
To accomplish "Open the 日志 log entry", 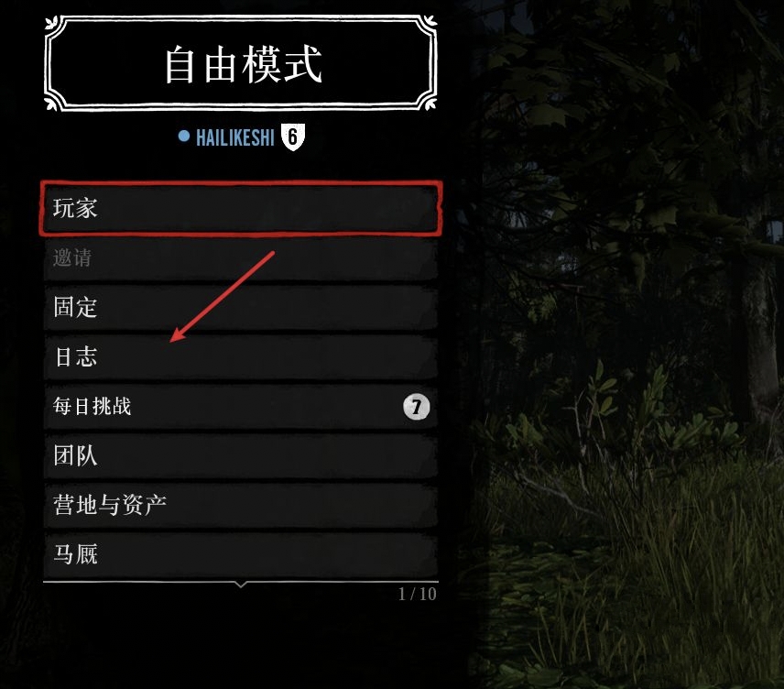I will click(241, 356).
